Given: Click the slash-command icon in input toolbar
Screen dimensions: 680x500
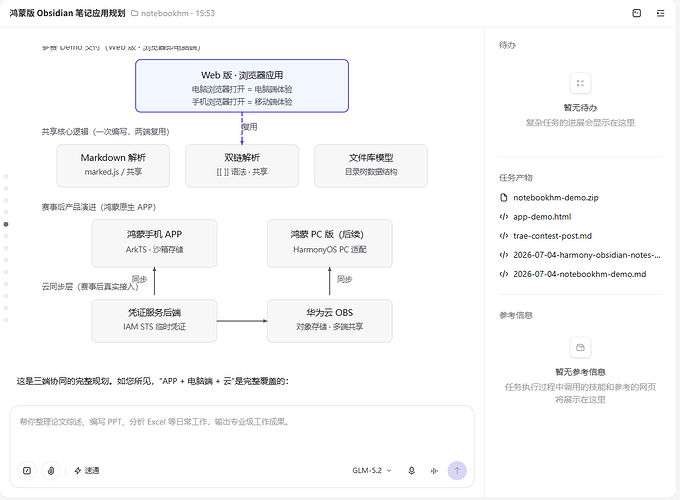Looking at the screenshot, I should [27, 471].
